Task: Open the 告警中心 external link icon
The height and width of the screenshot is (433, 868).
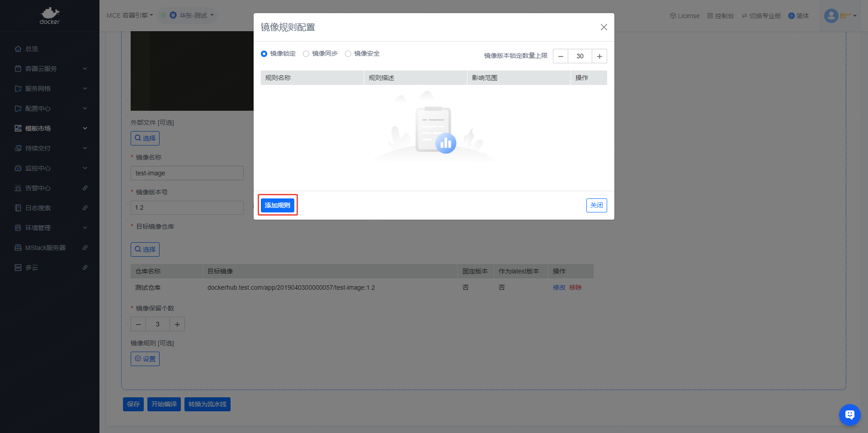Action: [85, 188]
